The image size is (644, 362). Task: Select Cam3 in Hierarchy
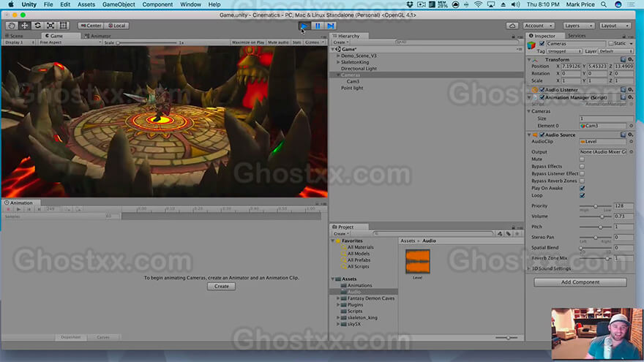click(353, 81)
